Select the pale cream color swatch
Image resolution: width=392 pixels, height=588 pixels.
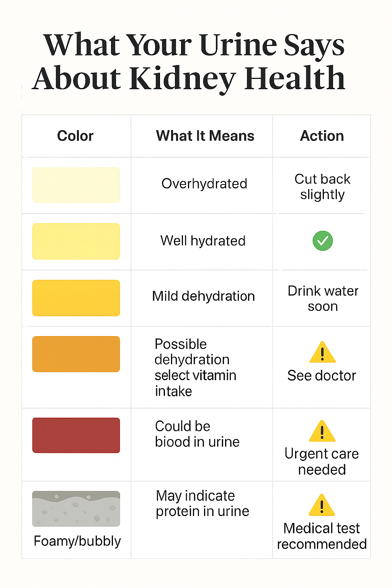click(76, 185)
